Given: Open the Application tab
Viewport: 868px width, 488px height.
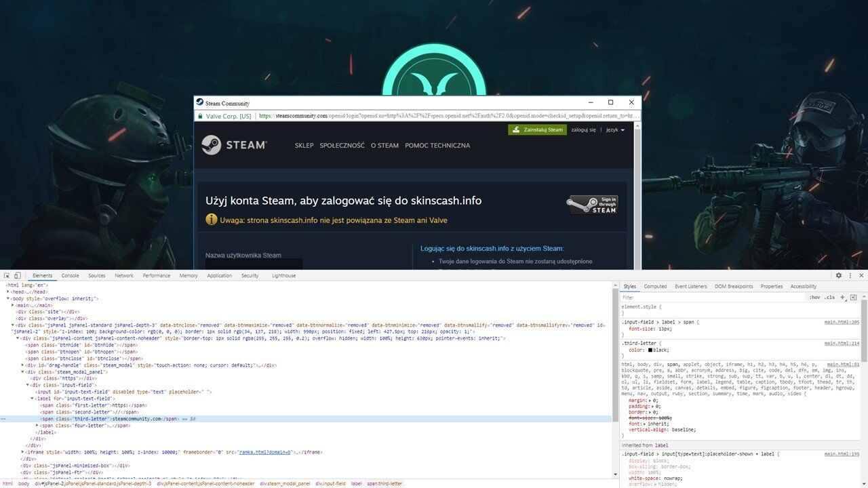Looking at the screenshot, I should point(219,276).
